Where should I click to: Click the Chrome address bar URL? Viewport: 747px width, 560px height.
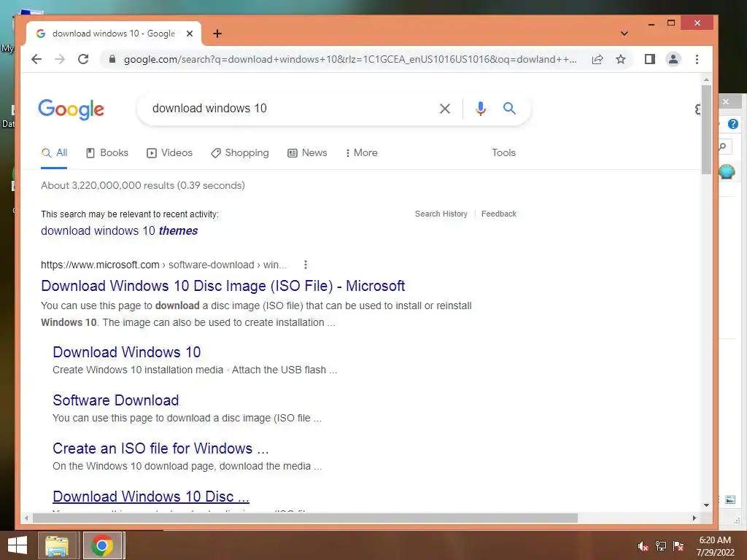350,59
